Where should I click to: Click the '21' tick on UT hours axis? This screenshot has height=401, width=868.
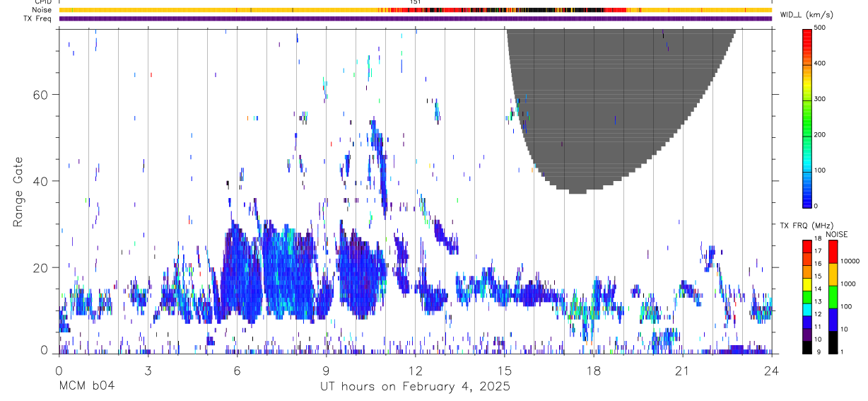point(683,370)
